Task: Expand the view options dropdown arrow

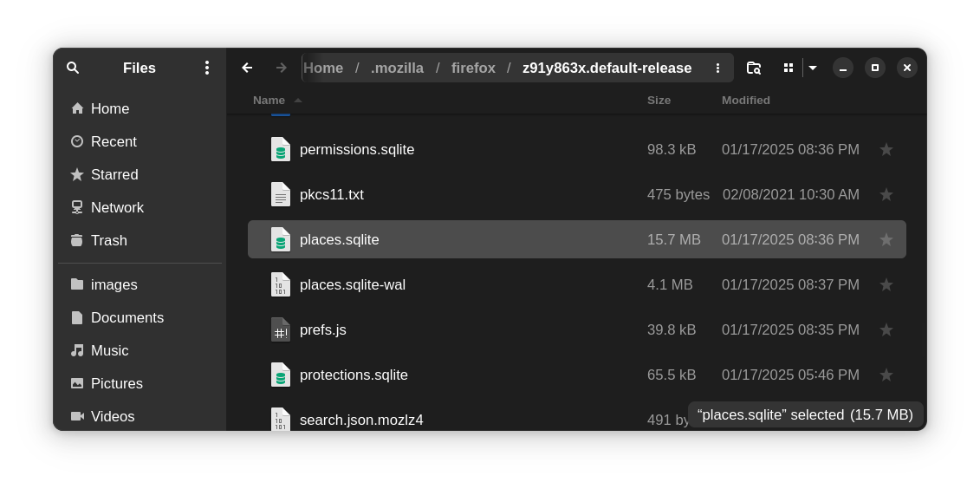Action: pyautogui.click(x=813, y=68)
